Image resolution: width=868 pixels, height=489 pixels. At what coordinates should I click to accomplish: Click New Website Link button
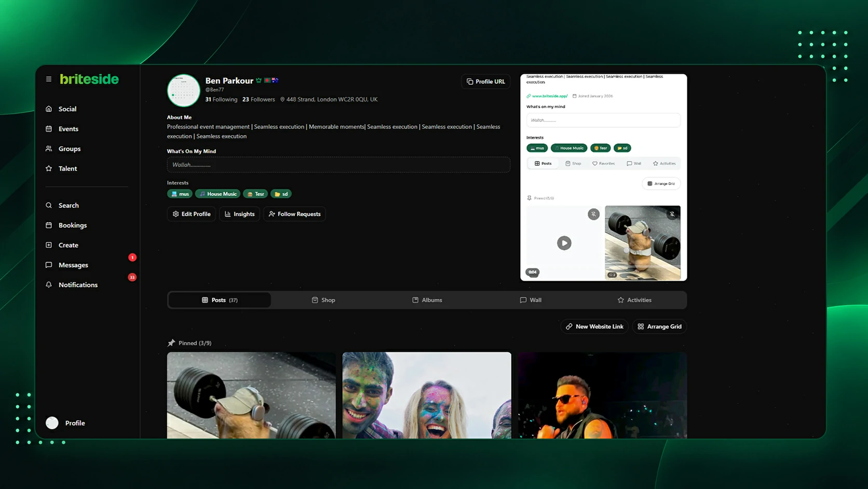tap(594, 326)
